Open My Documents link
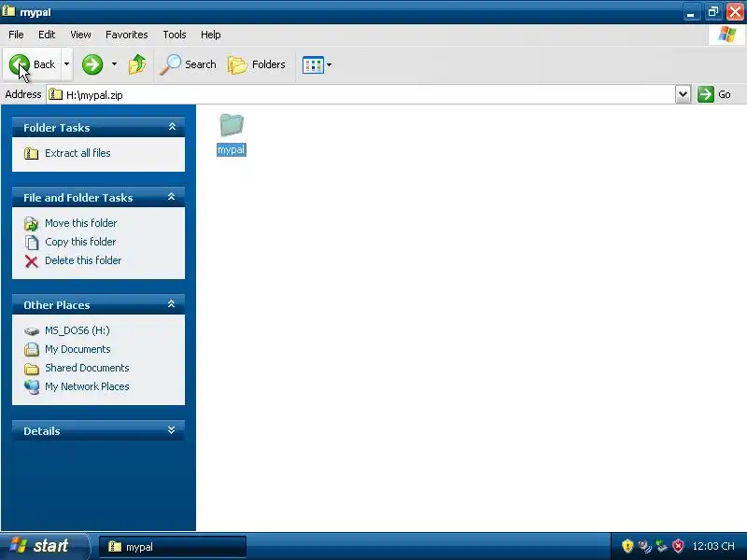 pos(78,349)
